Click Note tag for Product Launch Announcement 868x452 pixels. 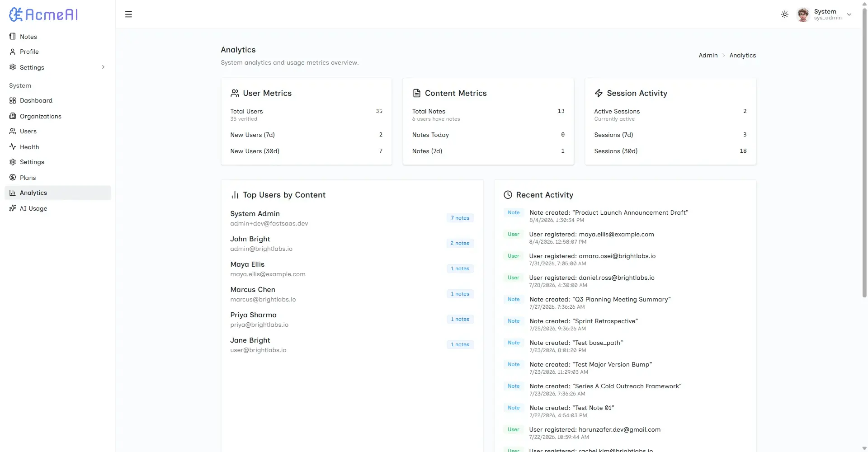pos(514,212)
